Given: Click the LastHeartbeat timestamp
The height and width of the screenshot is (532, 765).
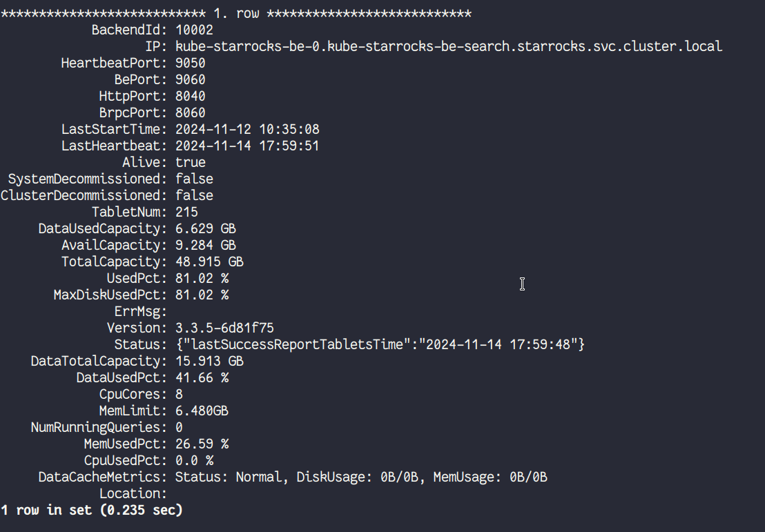Looking at the screenshot, I should tap(246, 146).
